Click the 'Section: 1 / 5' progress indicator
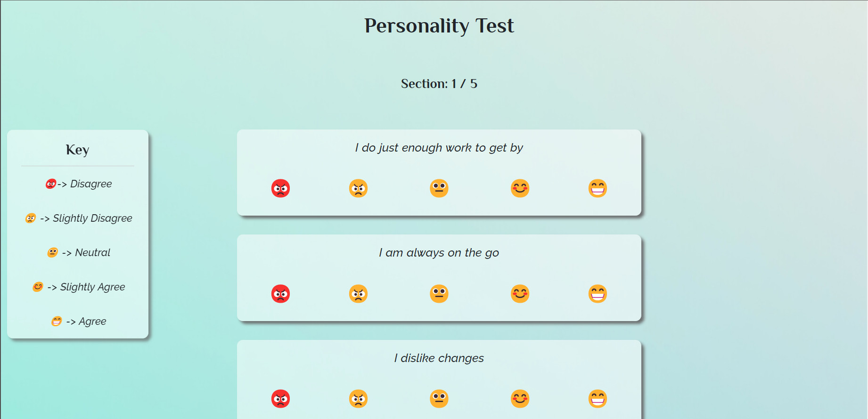Image resolution: width=868 pixels, height=419 pixels. click(438, 83)
